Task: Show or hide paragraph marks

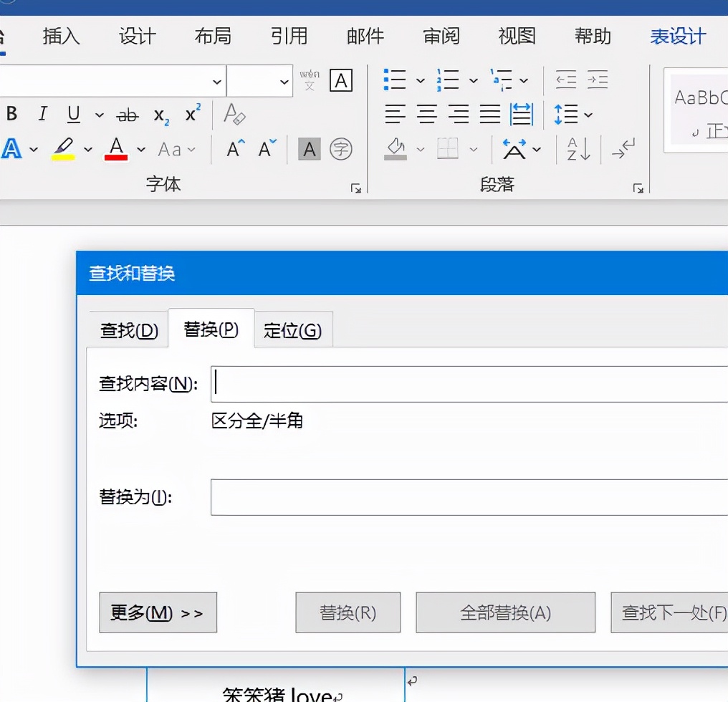Action: click(x=623, y=149)
